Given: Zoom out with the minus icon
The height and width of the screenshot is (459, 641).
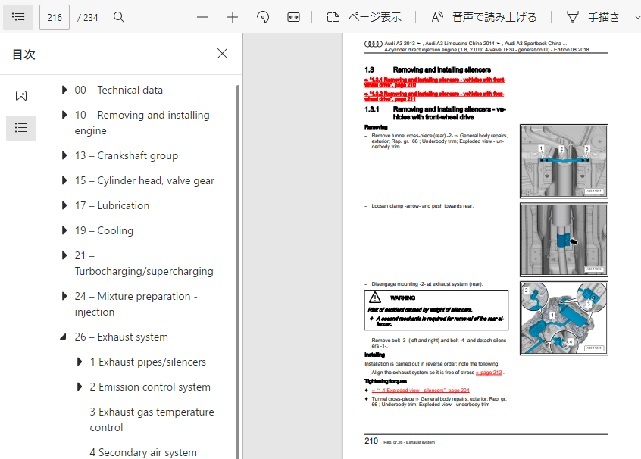Looking at the screenshot, I should (x=202, y=17).
